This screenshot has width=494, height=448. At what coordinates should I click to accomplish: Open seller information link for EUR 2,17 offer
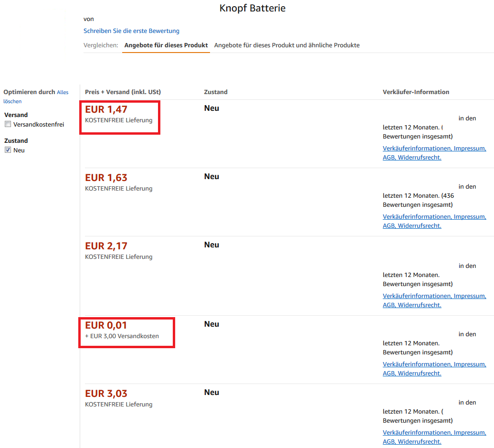tap(434, 300)
